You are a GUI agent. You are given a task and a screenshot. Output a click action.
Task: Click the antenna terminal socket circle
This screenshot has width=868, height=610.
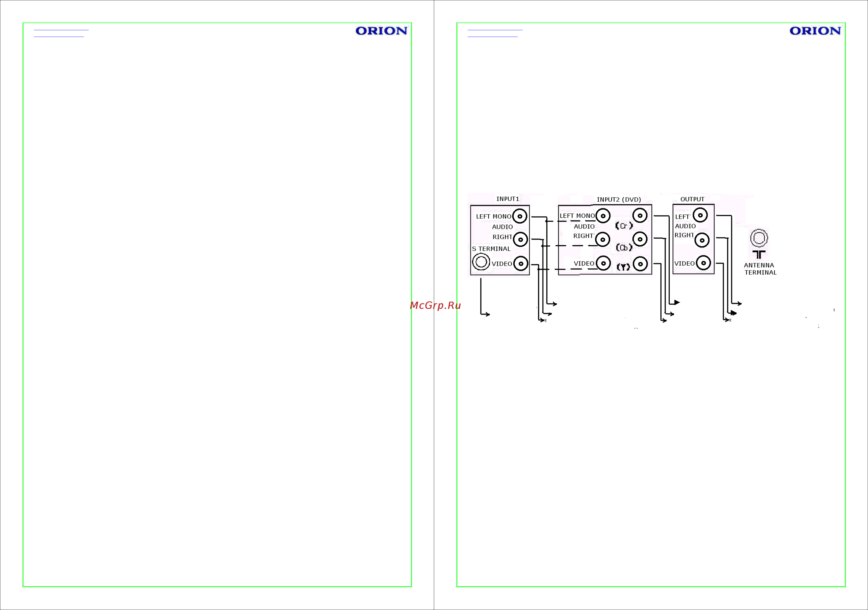(759, 238)
